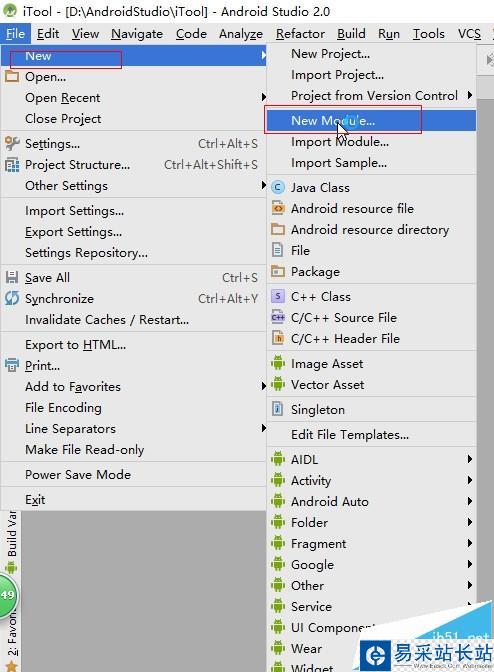Image resolution: width=494 pixels, height=672 pixels.
Task: Open the Refactor menu
Action: (300, 33)
